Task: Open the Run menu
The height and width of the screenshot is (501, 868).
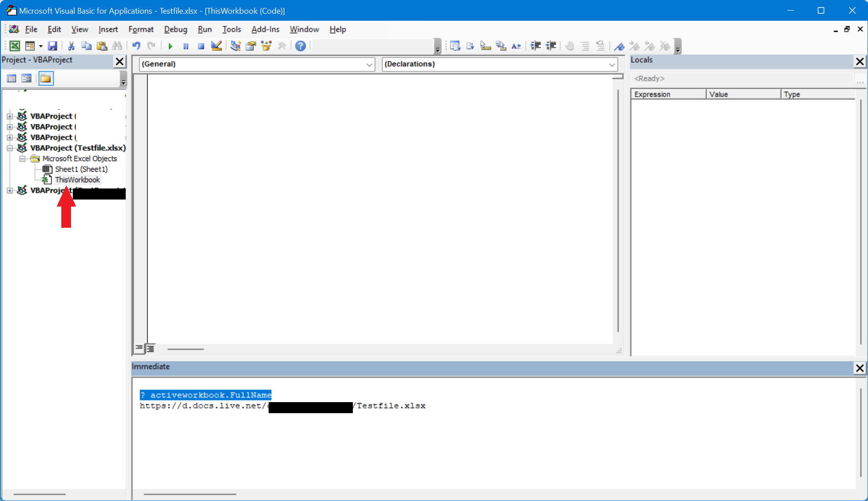Action: click(x=205, y=29)
